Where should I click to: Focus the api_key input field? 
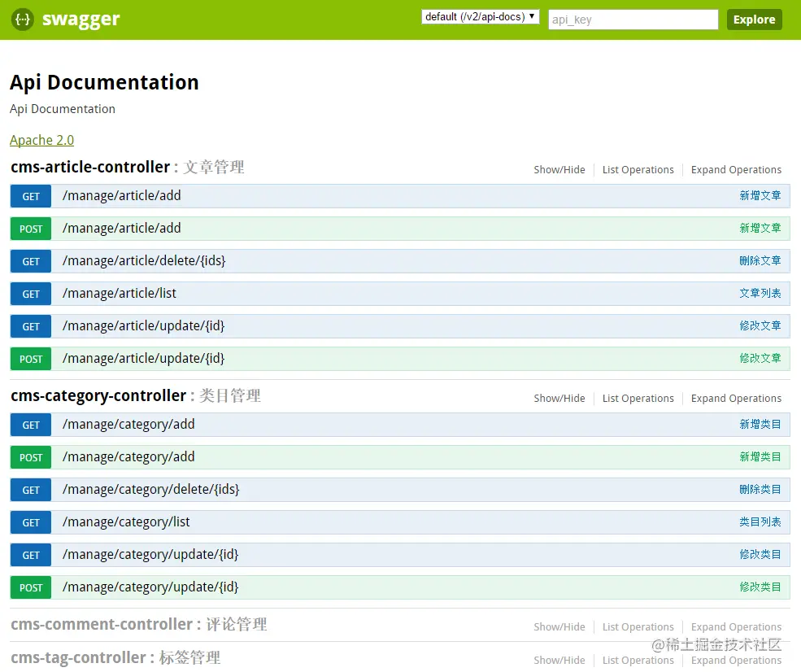point(633,20)
